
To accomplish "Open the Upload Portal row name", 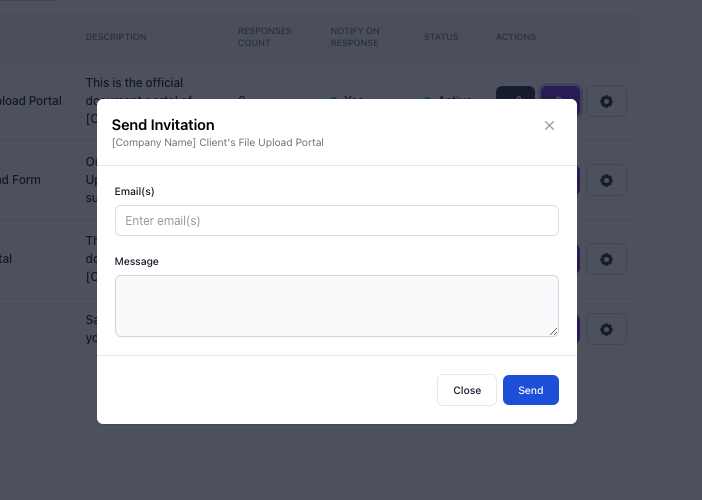I will (x=31, y=101).
